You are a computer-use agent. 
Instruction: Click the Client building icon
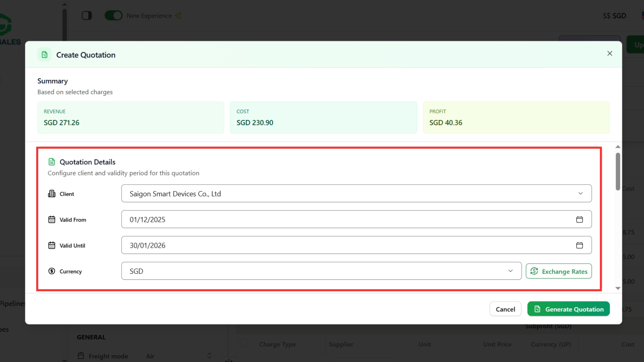51,194
